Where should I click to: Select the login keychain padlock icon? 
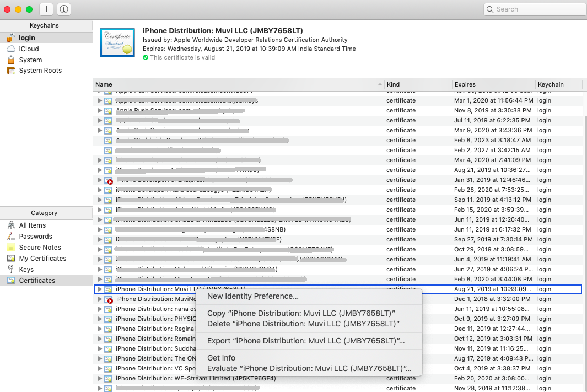pos(11,38)
